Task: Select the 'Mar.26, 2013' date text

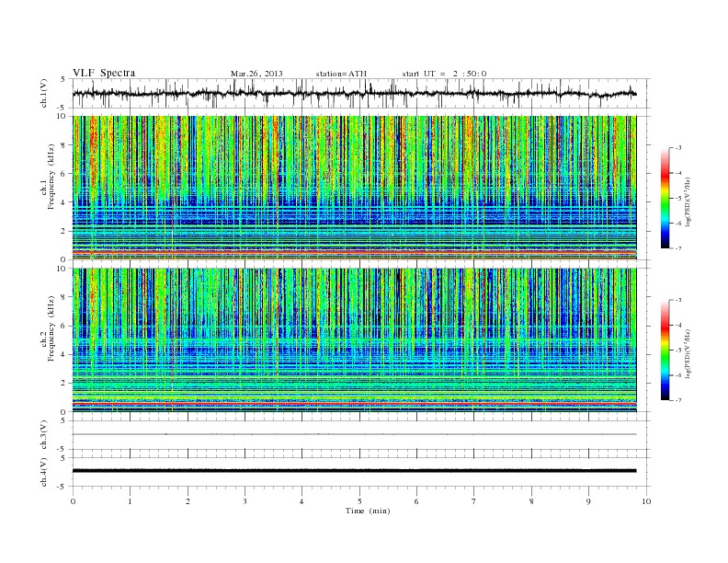Action: coord(256,74)
